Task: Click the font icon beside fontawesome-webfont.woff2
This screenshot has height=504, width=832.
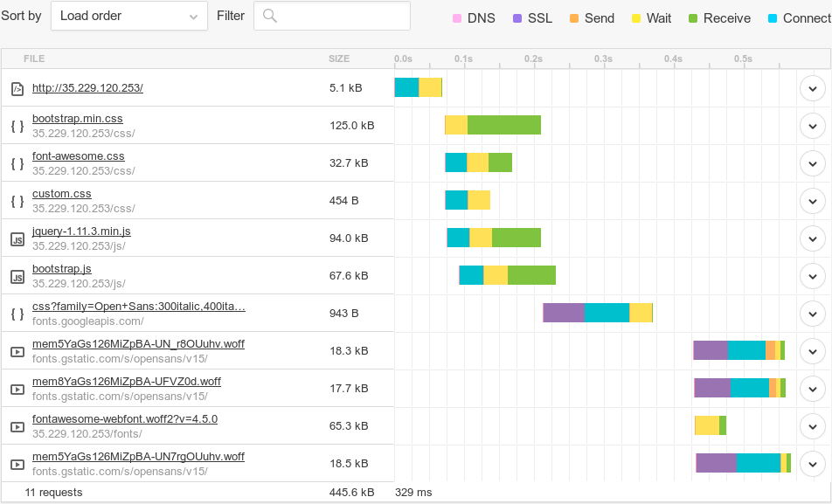Action: [x=17, y=426]
